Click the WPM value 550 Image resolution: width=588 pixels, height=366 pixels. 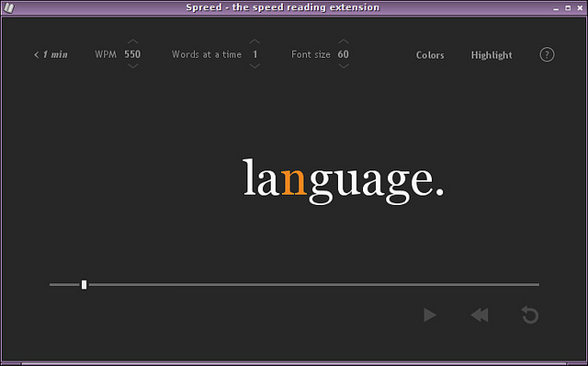point(132,54)
